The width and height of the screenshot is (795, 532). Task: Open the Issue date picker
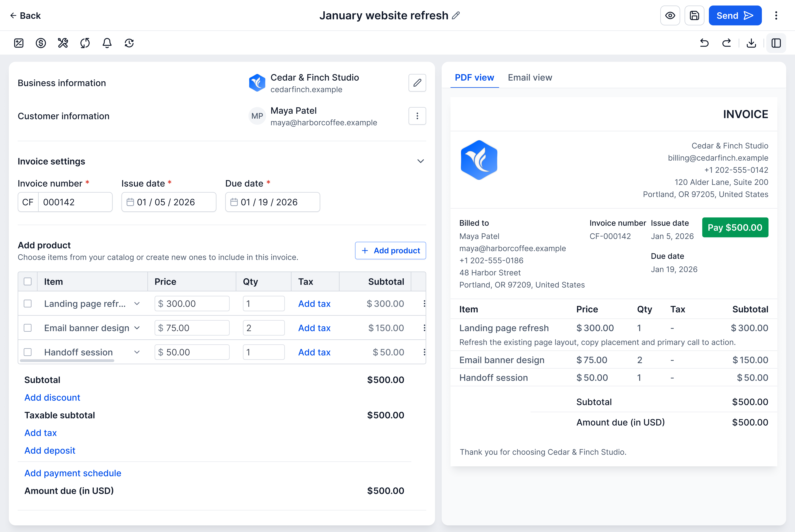[169, 202]
